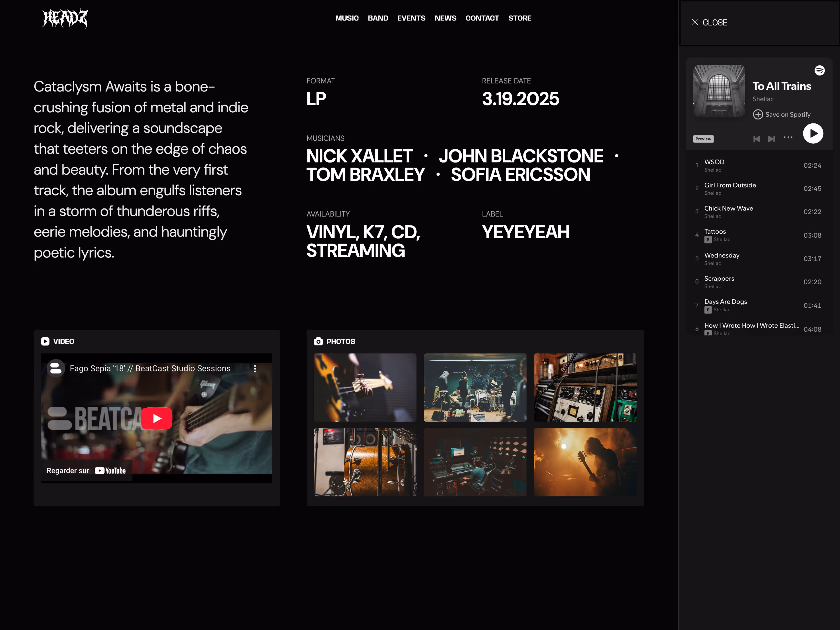Click the To All Trains album cover
Screen dimensions: 840x630
coord(719,91)
